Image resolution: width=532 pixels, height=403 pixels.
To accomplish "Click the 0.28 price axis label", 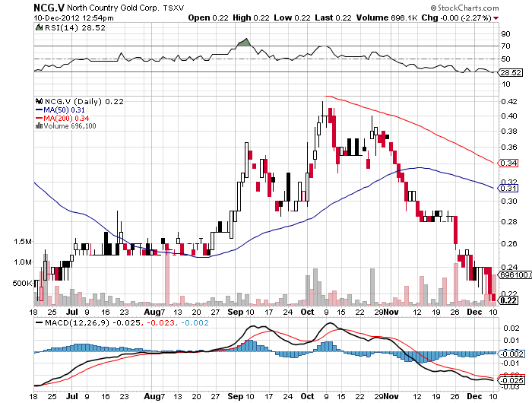I will coord(509,222).
